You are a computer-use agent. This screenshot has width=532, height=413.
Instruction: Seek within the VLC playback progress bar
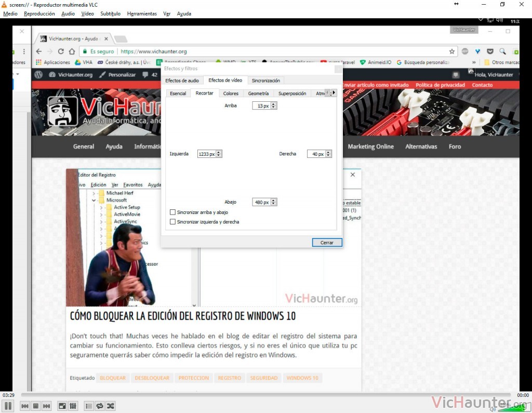pyautogui.click(x=265, y=395)
